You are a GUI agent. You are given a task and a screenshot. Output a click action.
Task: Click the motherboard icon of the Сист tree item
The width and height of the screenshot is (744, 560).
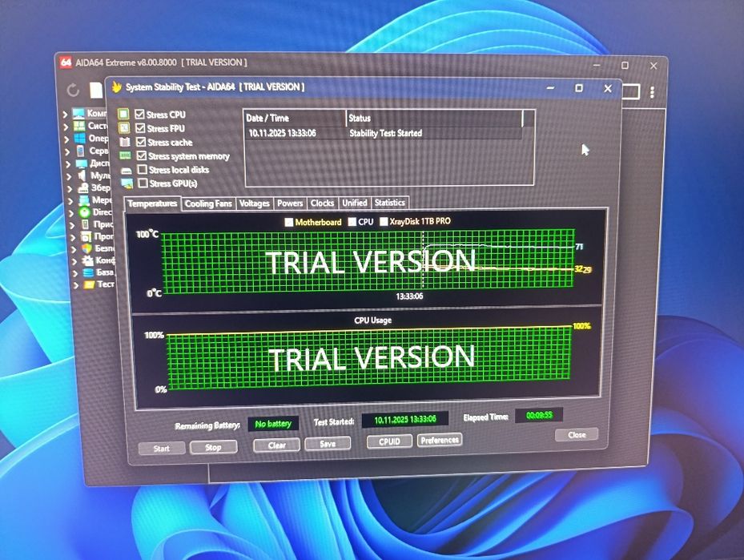pyautogui.click(x=79, y=126)
